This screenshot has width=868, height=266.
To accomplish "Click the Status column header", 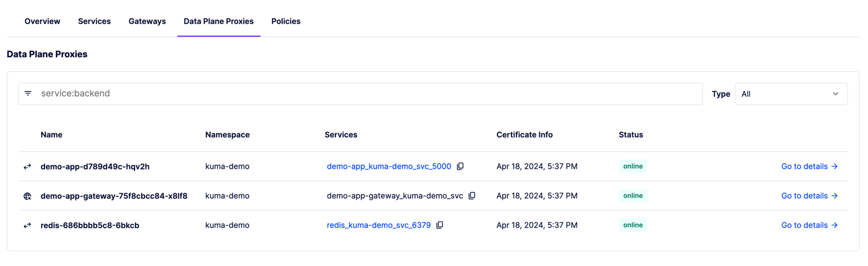I will (631, 135).
